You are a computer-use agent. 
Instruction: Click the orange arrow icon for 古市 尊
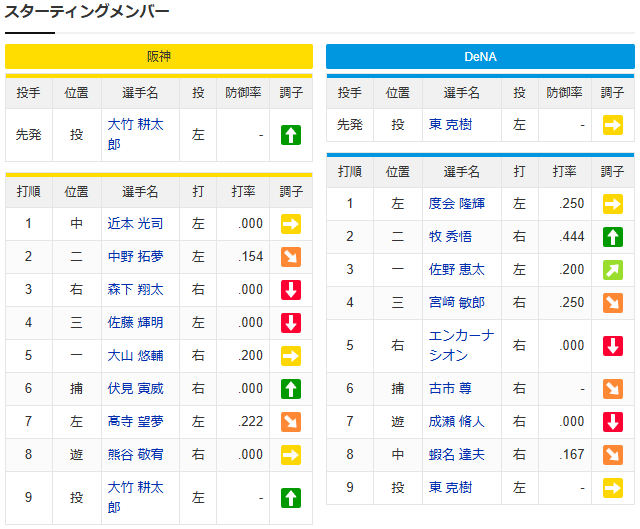(613, 389)
